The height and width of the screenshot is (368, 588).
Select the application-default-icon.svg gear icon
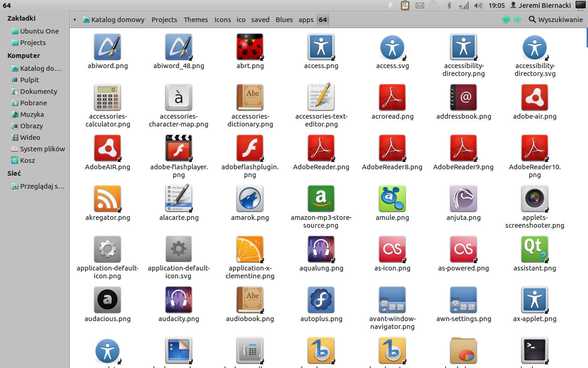pyautogui.click(x=179, y=249)
